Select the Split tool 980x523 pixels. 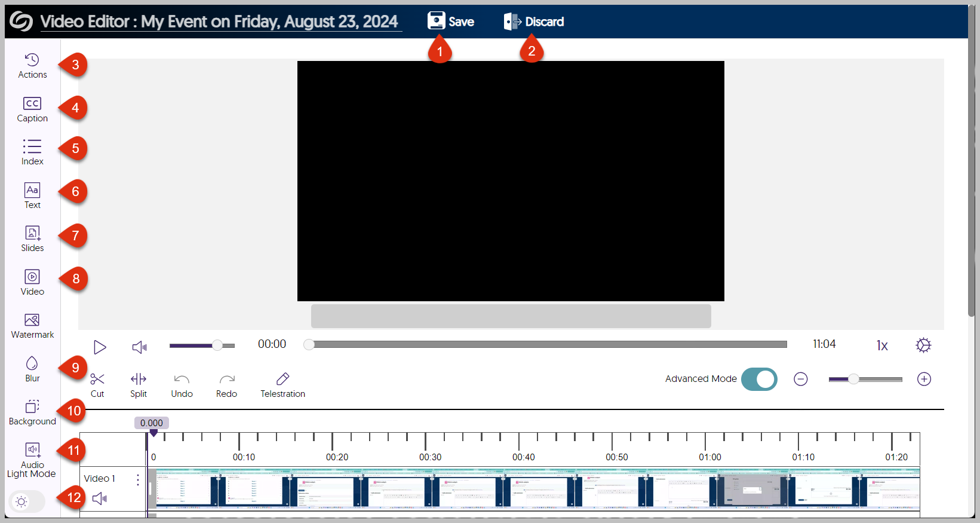139,385
